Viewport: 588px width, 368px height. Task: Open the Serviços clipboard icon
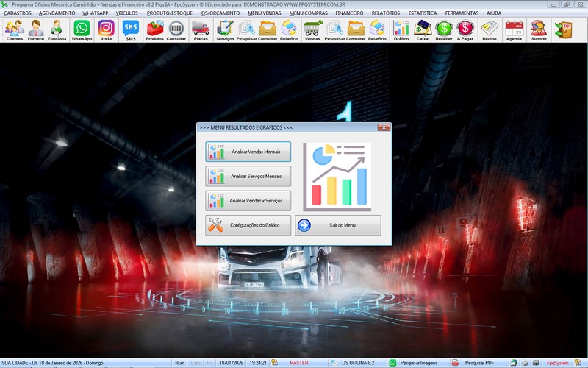pos(226,30)
